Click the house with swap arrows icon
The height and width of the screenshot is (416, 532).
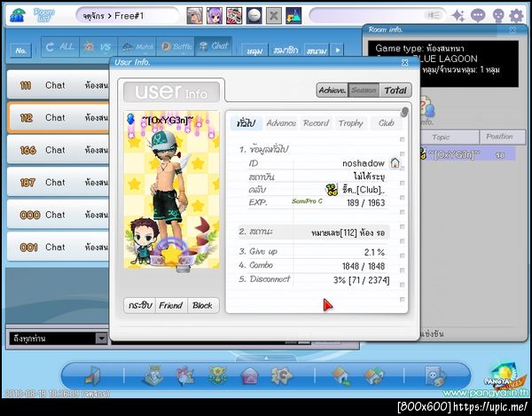point(374,376)
